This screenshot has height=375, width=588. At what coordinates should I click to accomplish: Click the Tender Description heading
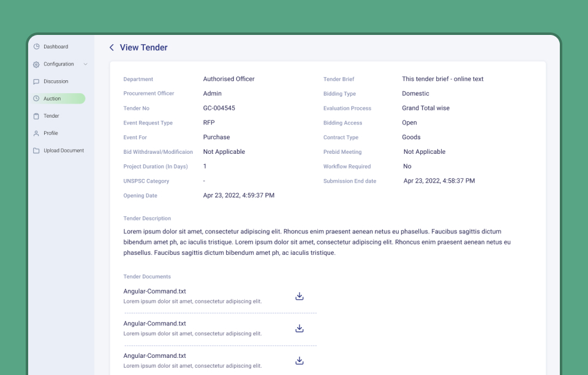[x=147, y=218]
